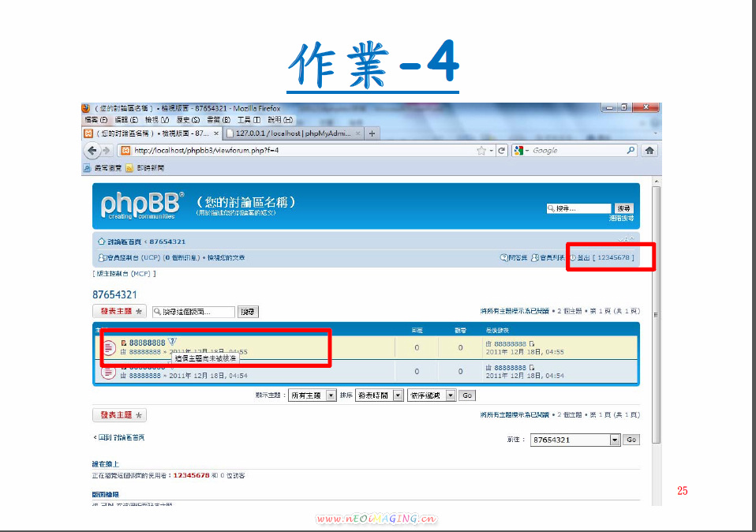Click the Firefox back arrow button
The width and height of the screenshot is (756, 532).
[x=92, y=150]
